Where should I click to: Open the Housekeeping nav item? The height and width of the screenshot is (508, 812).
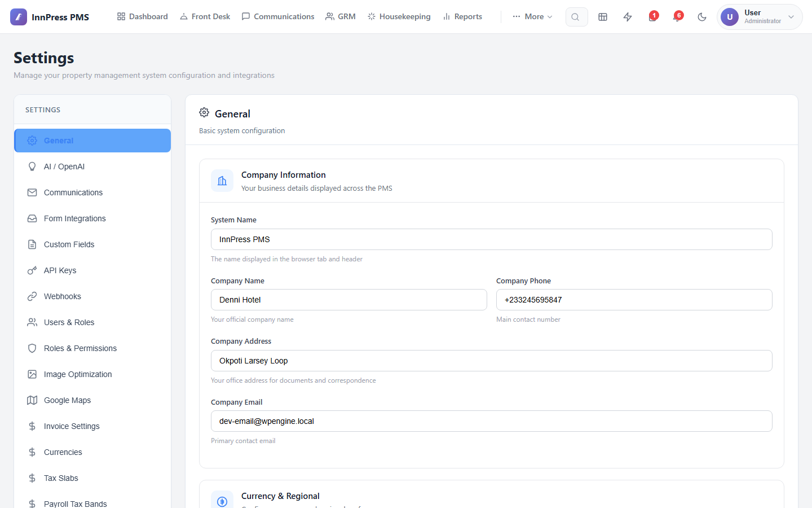tap(399, 17)
